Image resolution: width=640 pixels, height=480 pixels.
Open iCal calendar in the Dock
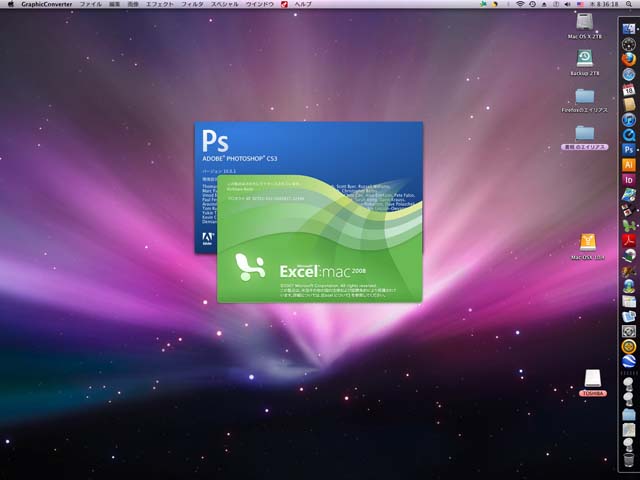(x=629, y=89)
